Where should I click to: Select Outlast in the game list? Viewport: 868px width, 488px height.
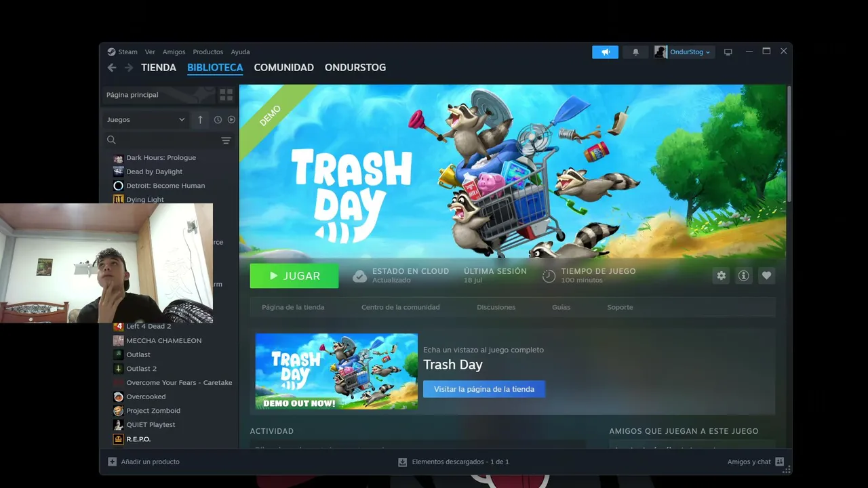[x=138, y=354]
